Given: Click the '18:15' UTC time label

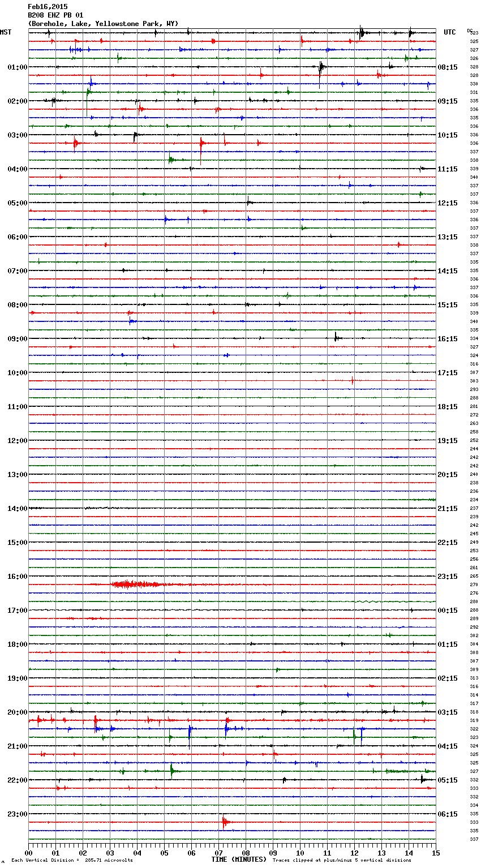Looking at the screenshot, I should (x=448, y=407).
